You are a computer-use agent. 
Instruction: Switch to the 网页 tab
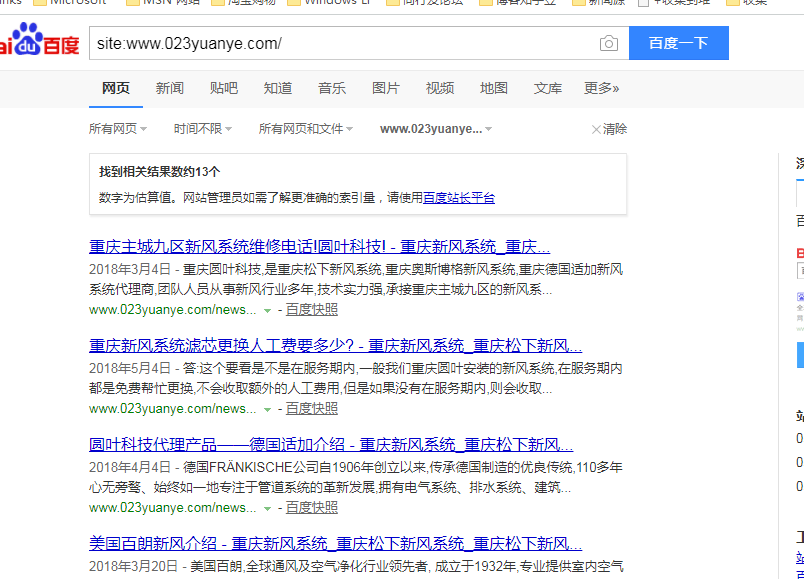pyautogui.click(x=116, y=88)
